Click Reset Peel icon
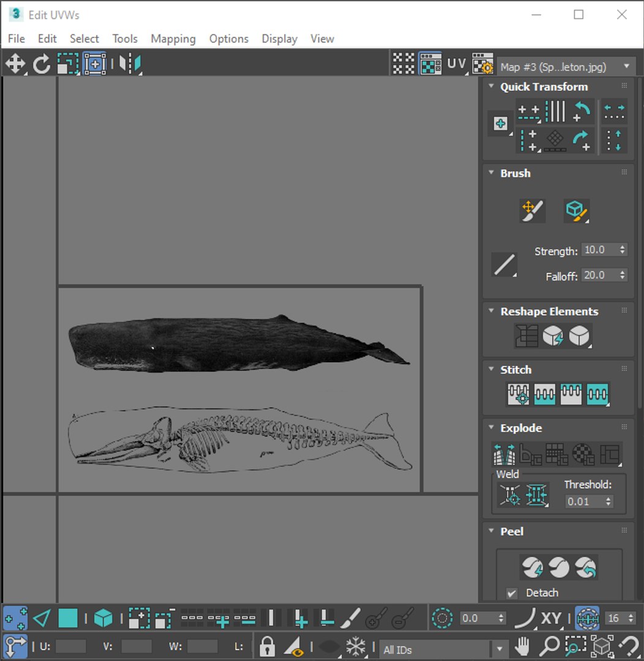 point(585,567)
